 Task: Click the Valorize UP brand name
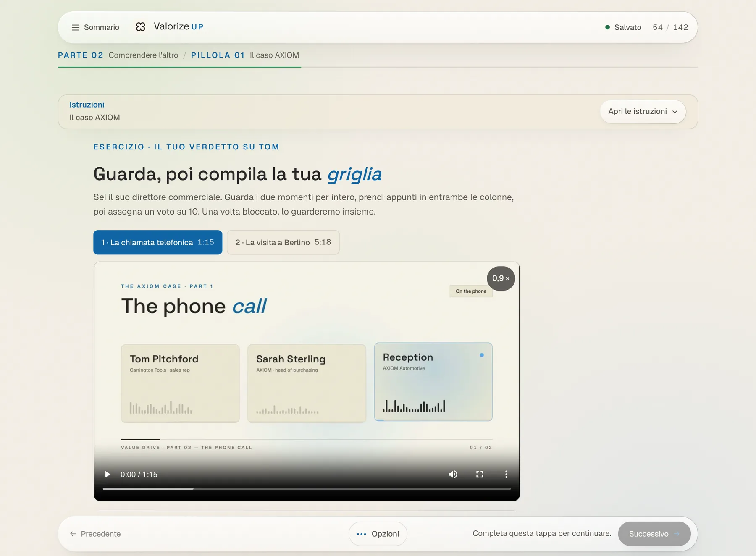click(x=178, y=26)
